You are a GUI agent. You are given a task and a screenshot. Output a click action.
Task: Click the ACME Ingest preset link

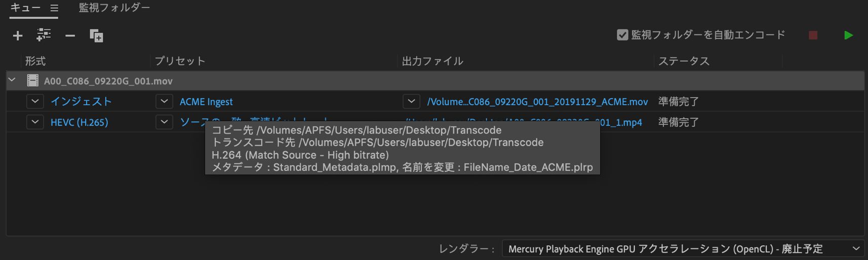(x=206, y=102)
